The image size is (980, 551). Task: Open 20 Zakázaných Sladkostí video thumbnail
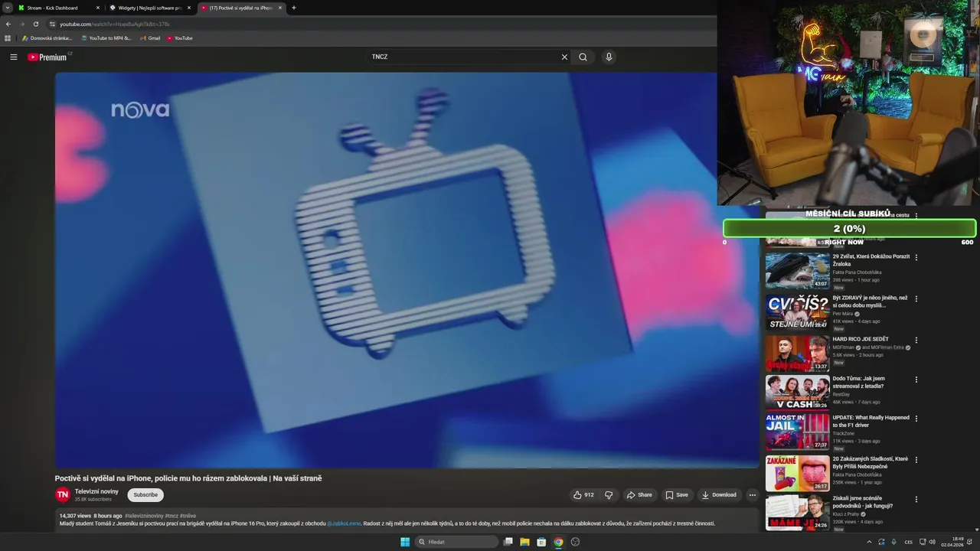pyautogui.click(x=797, y=473)
